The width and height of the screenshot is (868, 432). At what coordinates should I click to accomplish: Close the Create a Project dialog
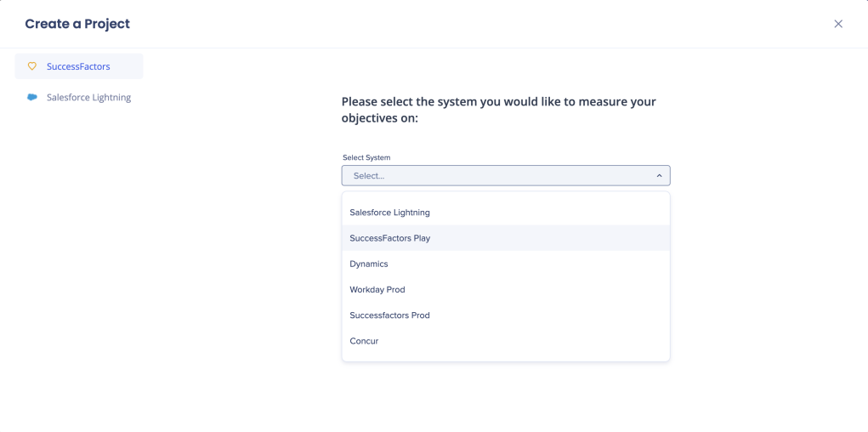click(x=837, y=24)
